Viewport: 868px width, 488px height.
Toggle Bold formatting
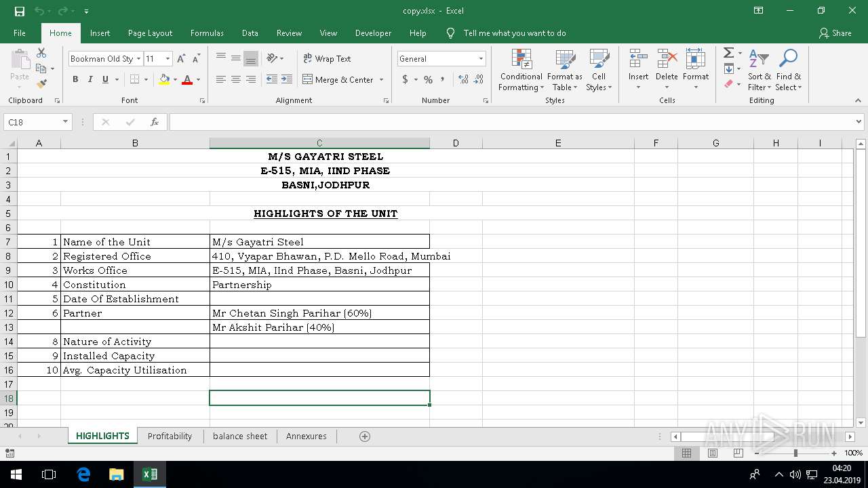point(75,79)
